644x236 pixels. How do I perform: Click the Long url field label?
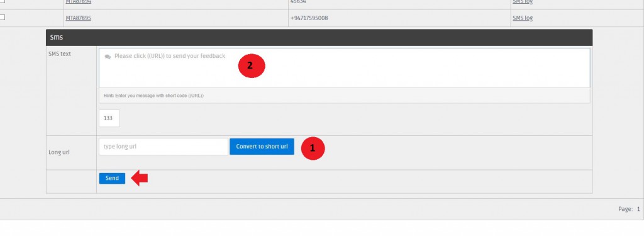pos(58,152)
